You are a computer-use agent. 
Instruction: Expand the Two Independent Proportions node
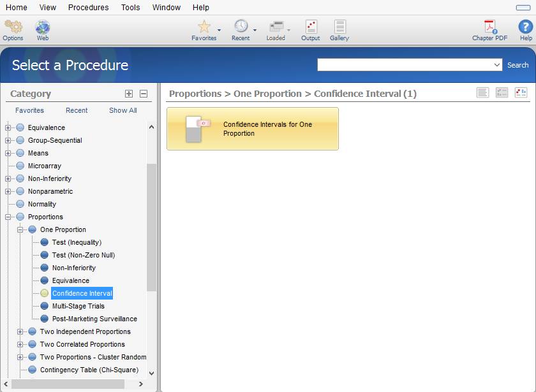click(x=20, y=331)
